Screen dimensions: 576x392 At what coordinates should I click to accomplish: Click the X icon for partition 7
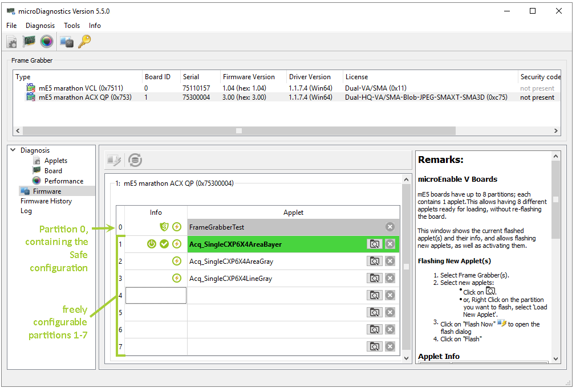[x=390, y=346]
